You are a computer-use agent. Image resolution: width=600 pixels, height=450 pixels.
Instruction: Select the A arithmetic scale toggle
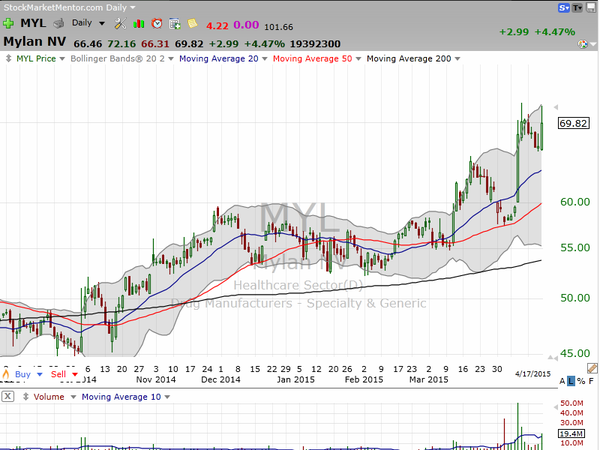562,381
